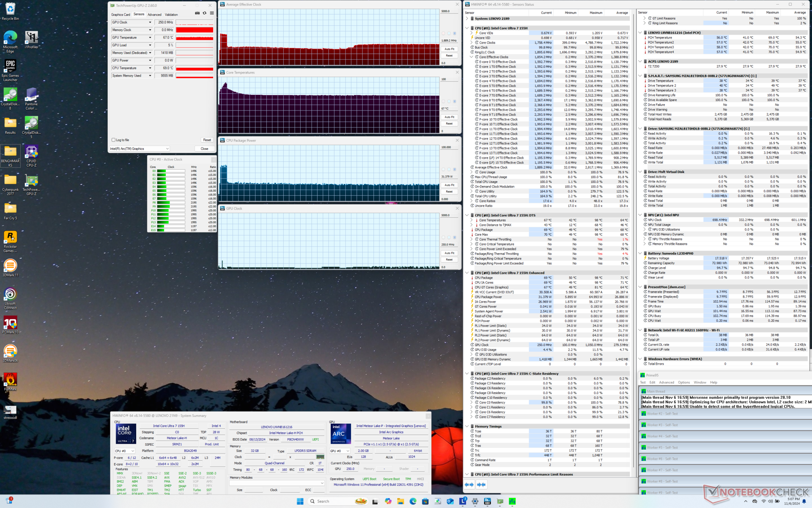
Task: Collapse the Battery: Sunwoda L23D4PH0 section
Action: coord(640,253)
